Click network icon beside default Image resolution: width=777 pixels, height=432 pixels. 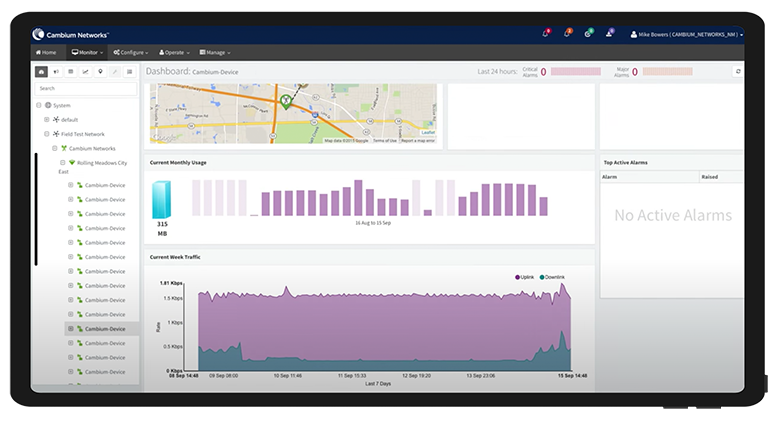coord(56,119)
